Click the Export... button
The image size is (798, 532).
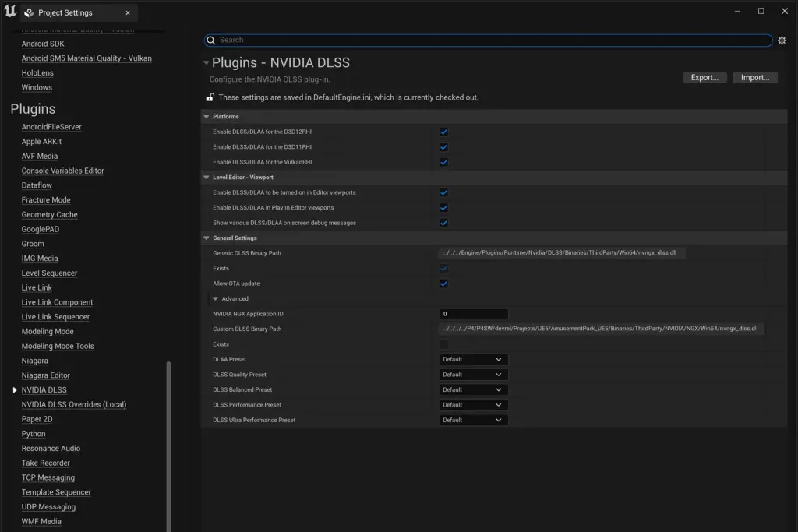click(704, 77)
